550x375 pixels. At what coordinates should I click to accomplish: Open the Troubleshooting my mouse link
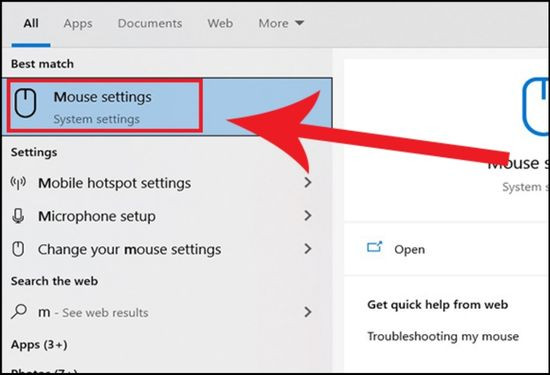(x=443, y=336)
